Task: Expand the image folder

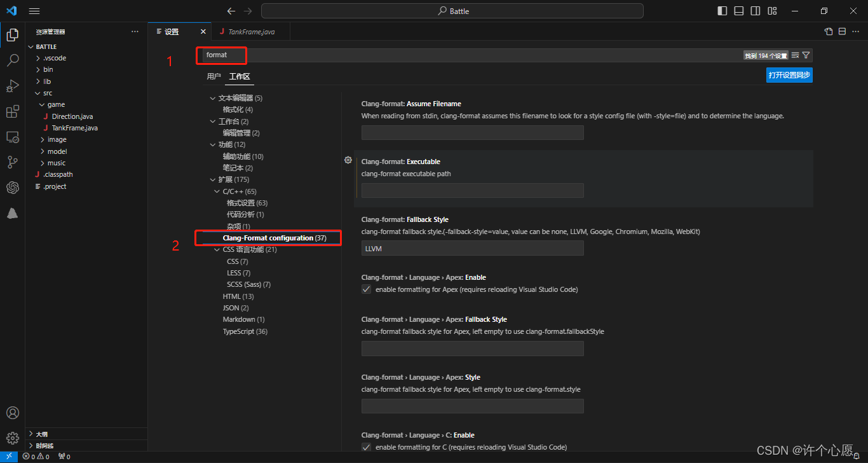Action: 86,139
